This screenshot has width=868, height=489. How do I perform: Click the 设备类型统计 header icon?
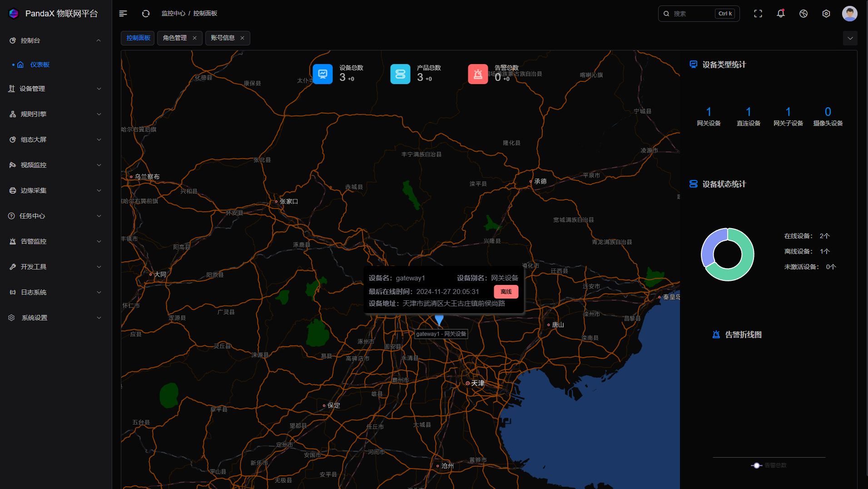[x=694, y=65]
